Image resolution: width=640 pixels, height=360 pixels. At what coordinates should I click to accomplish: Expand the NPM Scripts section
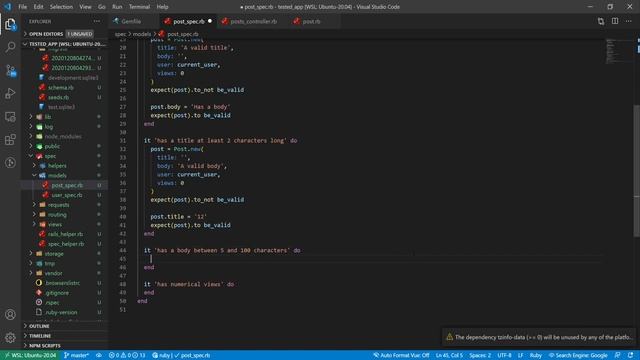pyautogui.click(x=65, y=346)
